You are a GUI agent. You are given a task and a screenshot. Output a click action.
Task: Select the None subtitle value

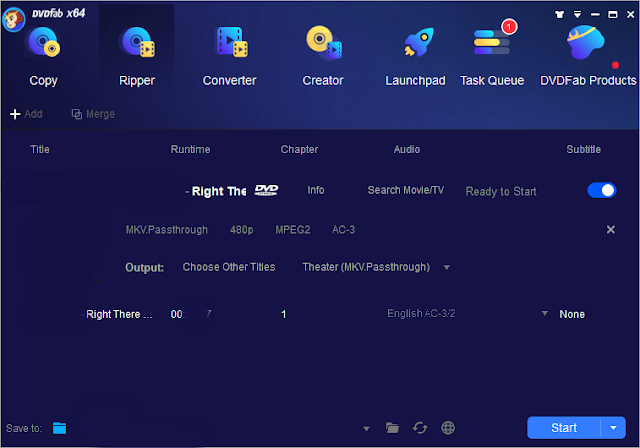572,314
